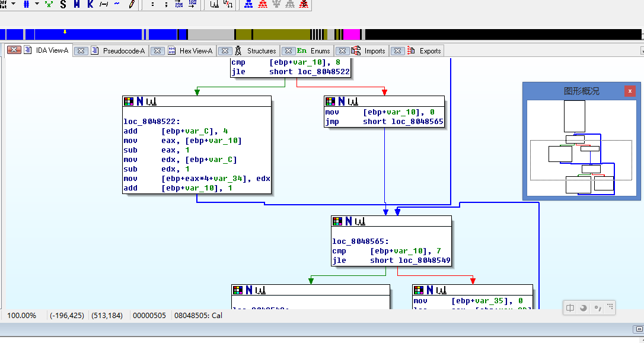Click the color palette icon on node loc_8048565
This screenshot has height=343, width=644.
[x=337, y=221]
